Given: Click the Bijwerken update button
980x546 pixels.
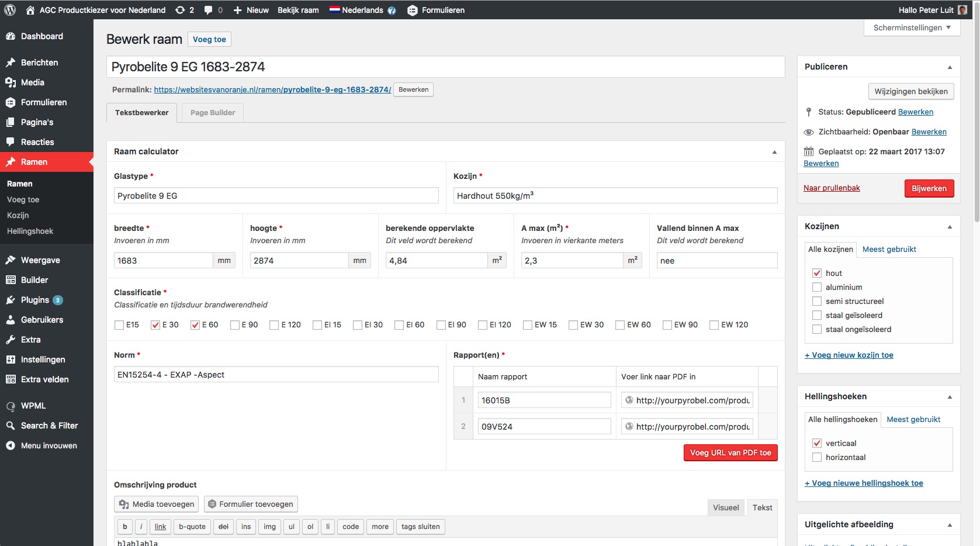Looking at the screenshot, I should click(929, 188).
